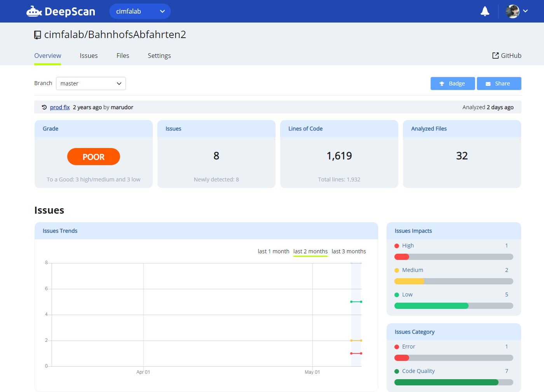Click the 'Newly detected: 8' text

[216, 179]
